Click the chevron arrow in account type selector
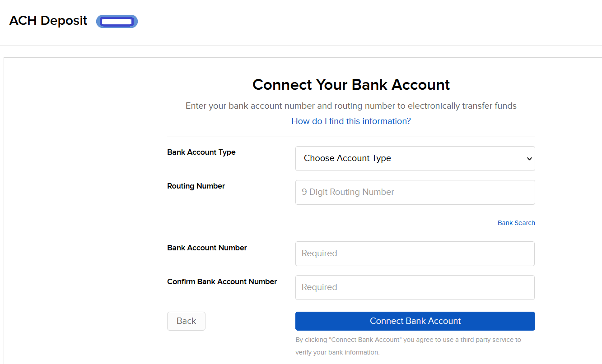This screenshot has height=364, width=602. click(529, 159)
